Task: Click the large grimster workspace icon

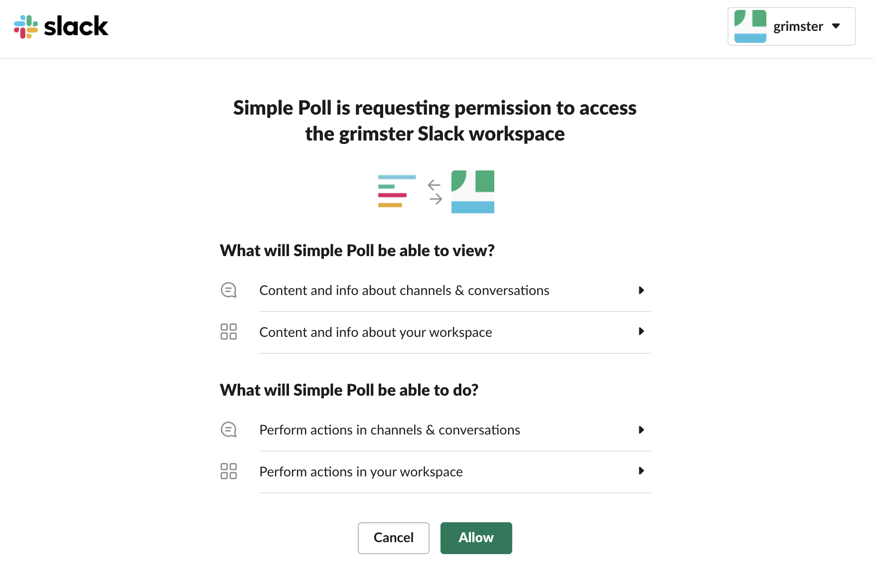Action: tap(472, 192)
